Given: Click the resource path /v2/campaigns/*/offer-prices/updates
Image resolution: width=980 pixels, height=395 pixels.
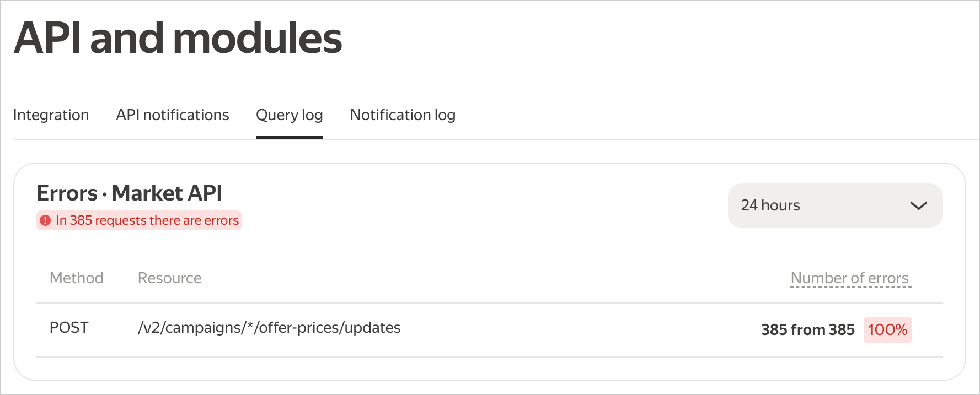Looking at the screenshot, I should coord(269,327).
